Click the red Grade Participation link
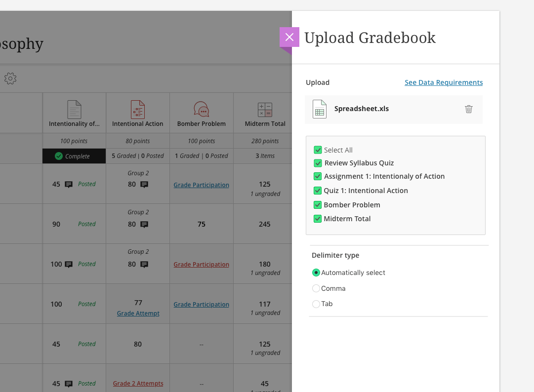 click(x=201, y=265)
